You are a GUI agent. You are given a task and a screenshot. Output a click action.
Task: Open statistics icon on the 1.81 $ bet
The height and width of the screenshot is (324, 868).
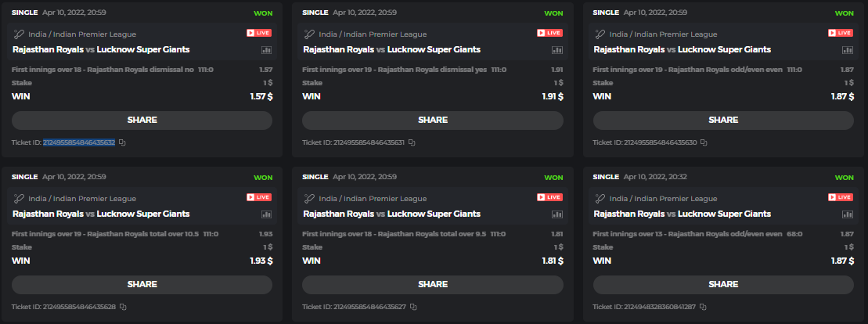557,214
